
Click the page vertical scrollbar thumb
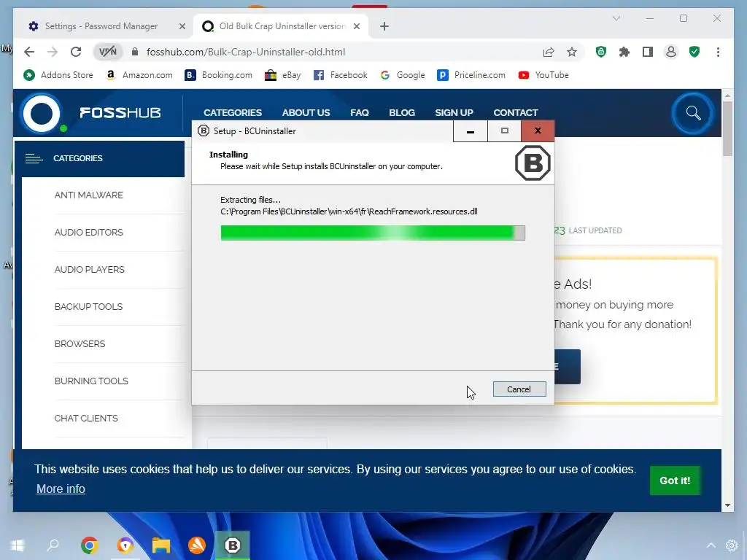pyautogui.click(x=727, y=128)
